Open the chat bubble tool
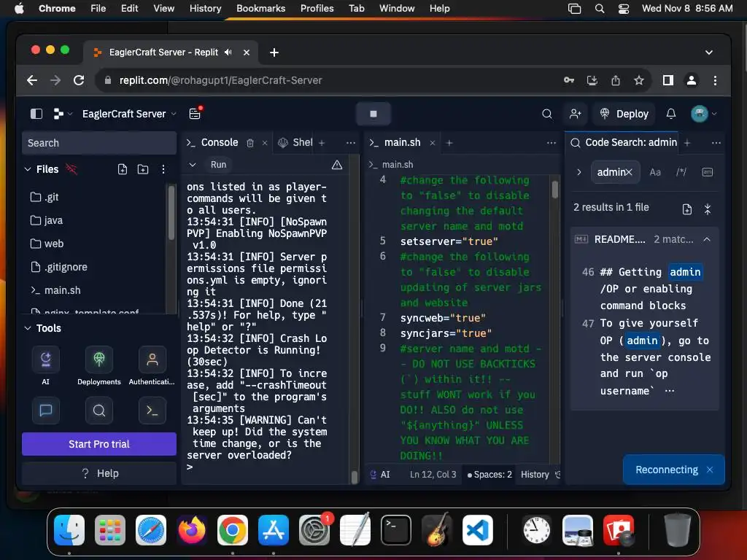Screen dimensions: 747x560 46,411
